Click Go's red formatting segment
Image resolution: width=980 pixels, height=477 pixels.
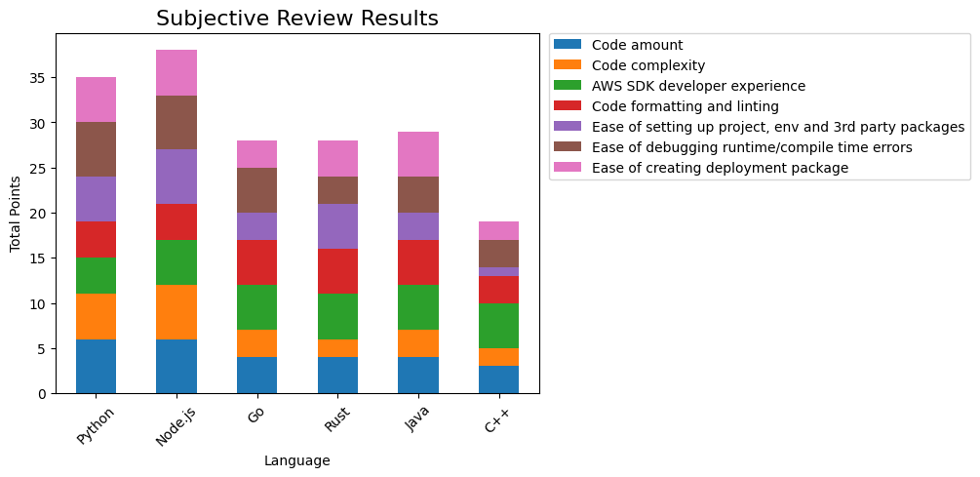[x=256, y=262]
